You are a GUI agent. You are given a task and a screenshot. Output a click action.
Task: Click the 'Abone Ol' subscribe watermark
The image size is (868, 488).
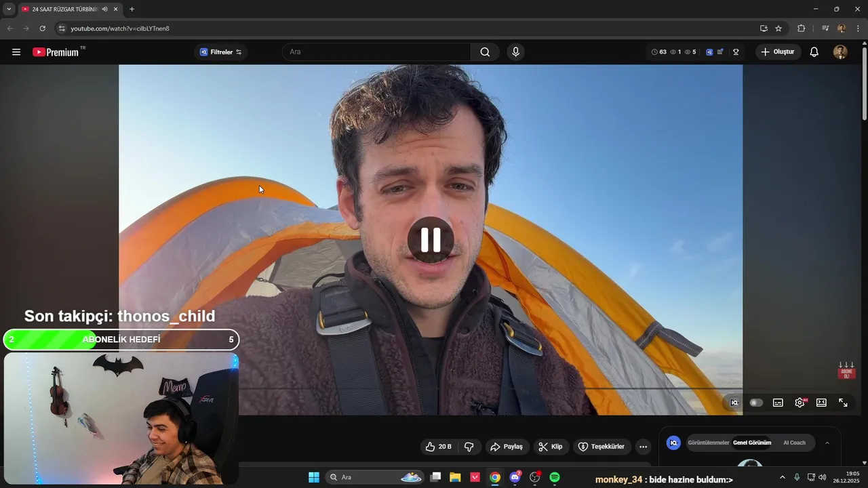click(x=846, y=371)
